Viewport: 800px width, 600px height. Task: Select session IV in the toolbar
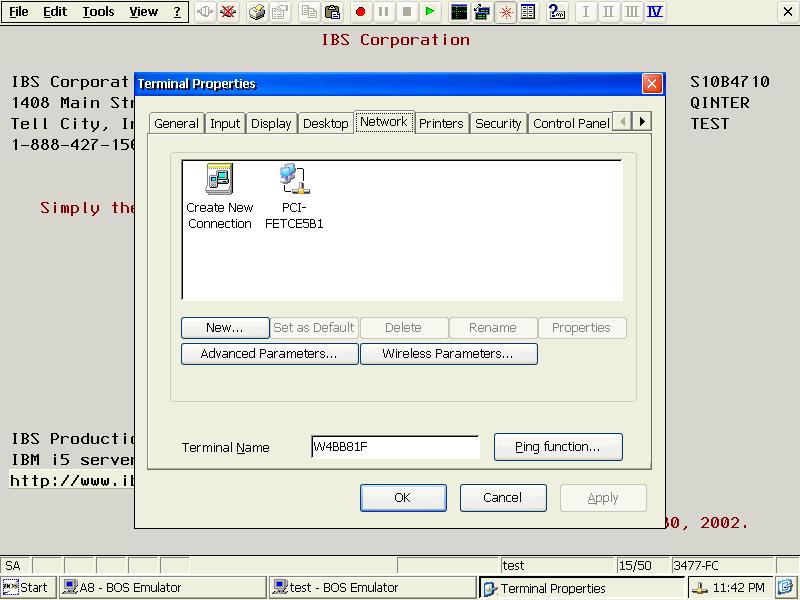[655, 12]
